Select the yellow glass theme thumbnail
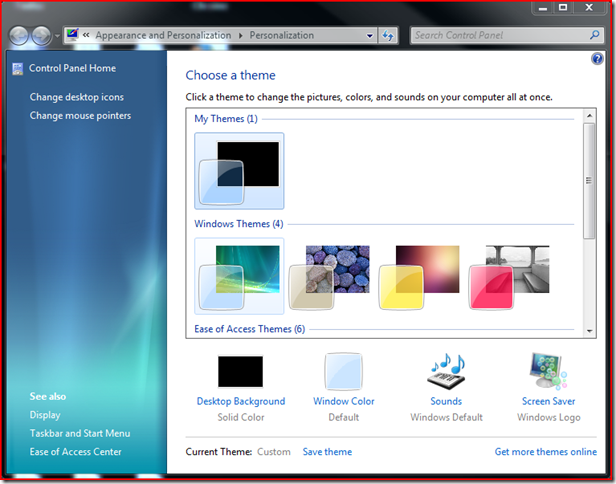Viewport: 616px width, 484px height. coord(419,277)
